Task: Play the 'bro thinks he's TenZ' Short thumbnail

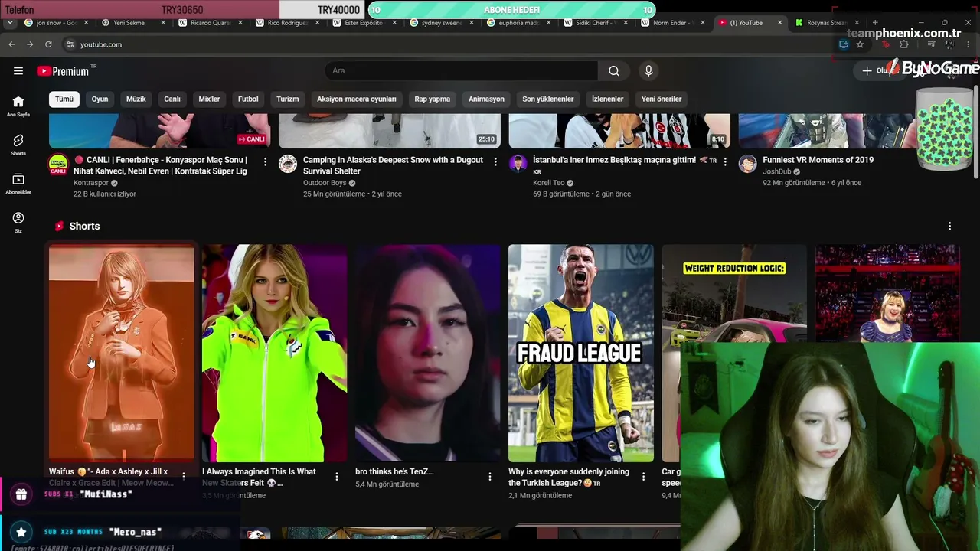Action: 428,354
